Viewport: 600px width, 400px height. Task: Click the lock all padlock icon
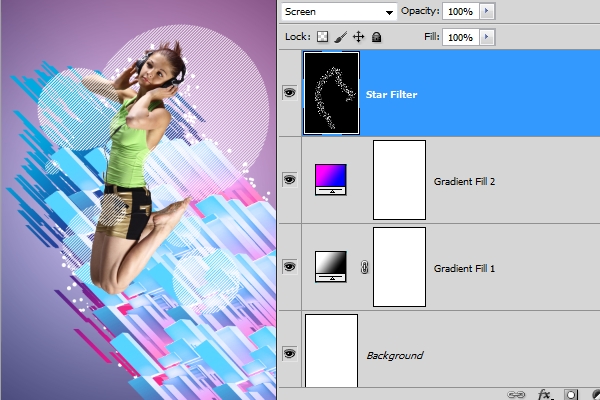pyautogui.click(x=376, y=37)
